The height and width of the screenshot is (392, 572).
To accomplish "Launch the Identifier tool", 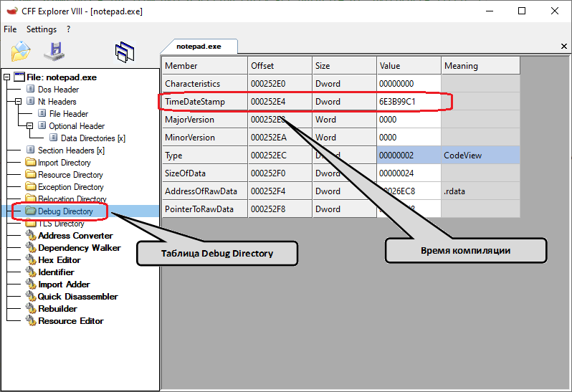I will pos(56,272).
